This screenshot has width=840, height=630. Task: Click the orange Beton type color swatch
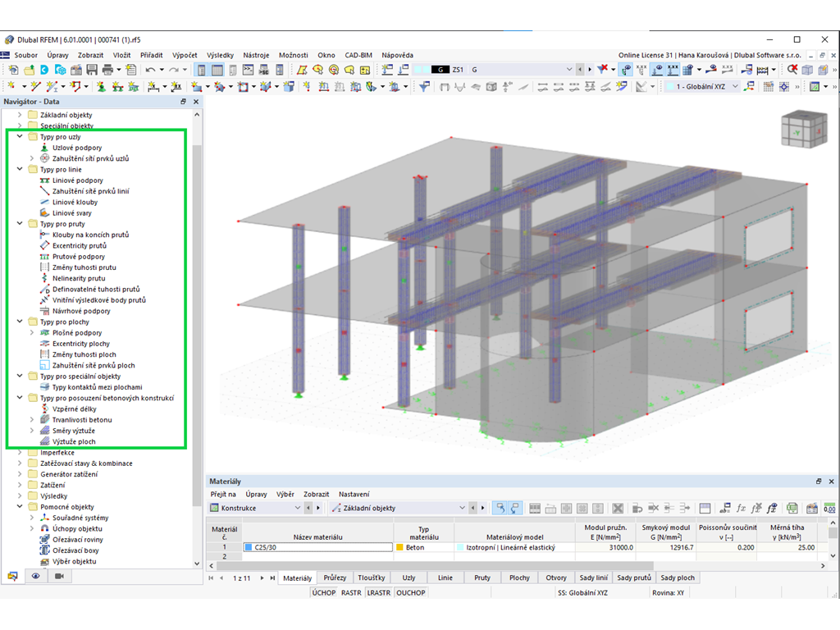pos(399,547)
